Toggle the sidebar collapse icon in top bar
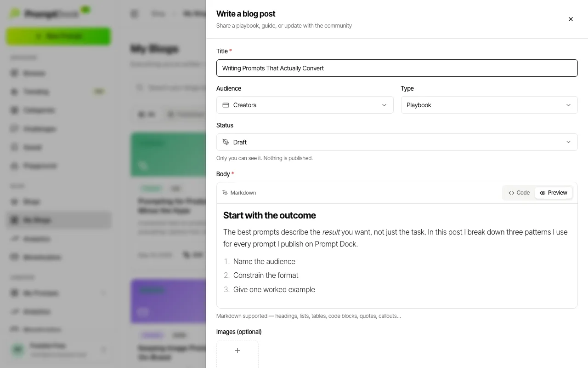The width and height of the screenshot is (588, 368). [134, 14]
